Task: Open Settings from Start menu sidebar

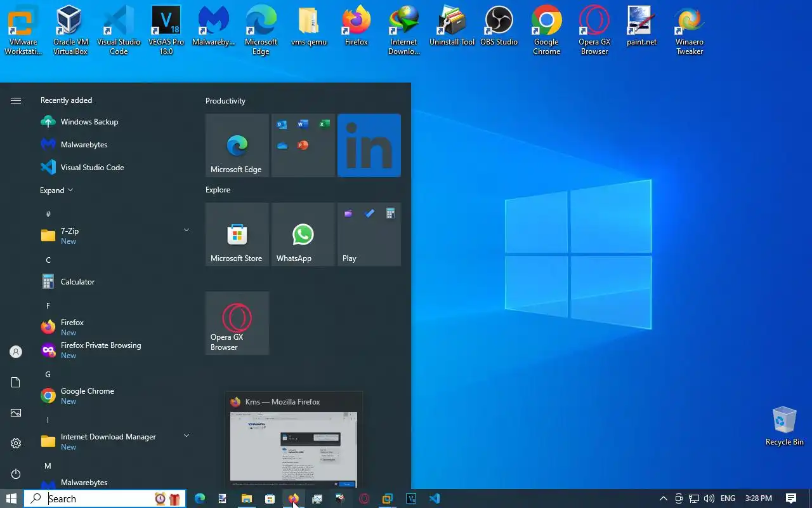Action: (16, 443)
